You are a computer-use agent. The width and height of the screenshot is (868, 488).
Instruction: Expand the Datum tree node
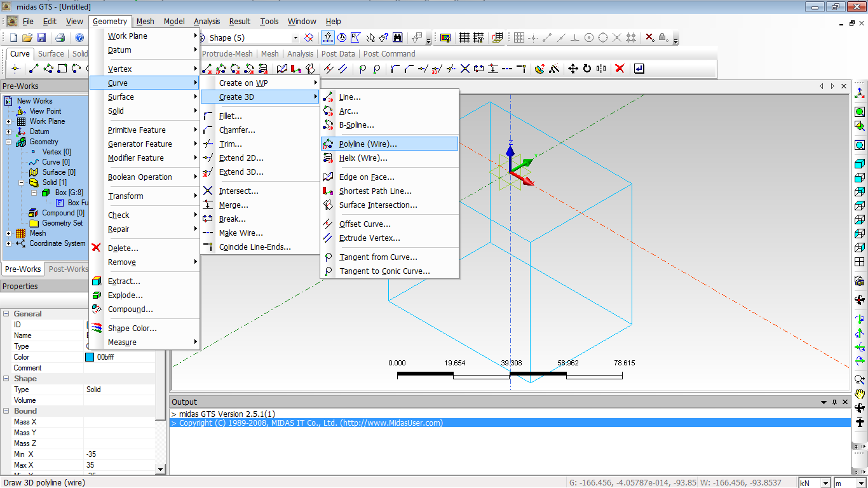click(x=8, y=132)
